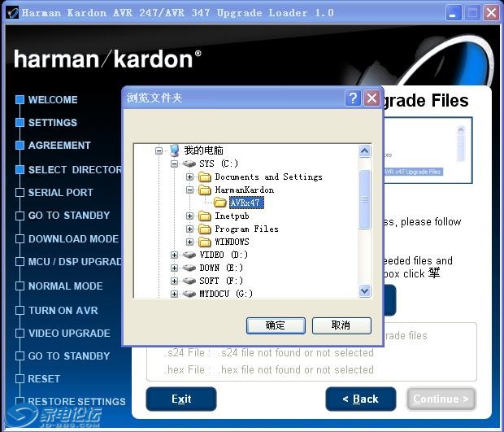Click the SETTINGS step marker square

(20, 123)
